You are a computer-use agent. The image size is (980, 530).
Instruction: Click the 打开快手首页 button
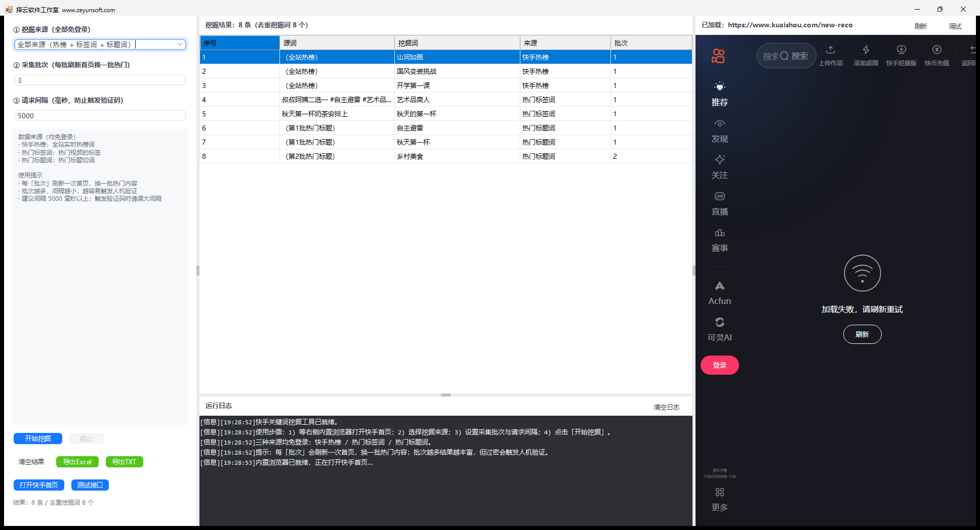point(39,485)
